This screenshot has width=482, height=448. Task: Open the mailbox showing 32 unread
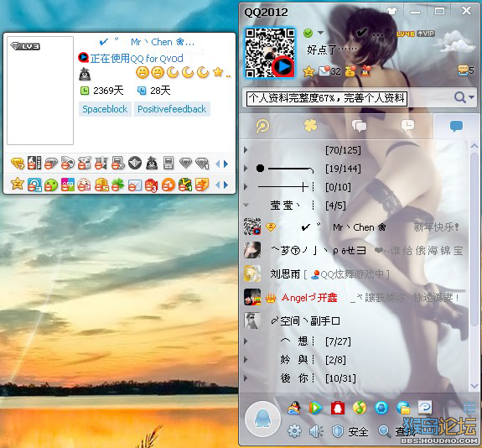(x=329, y=71)
